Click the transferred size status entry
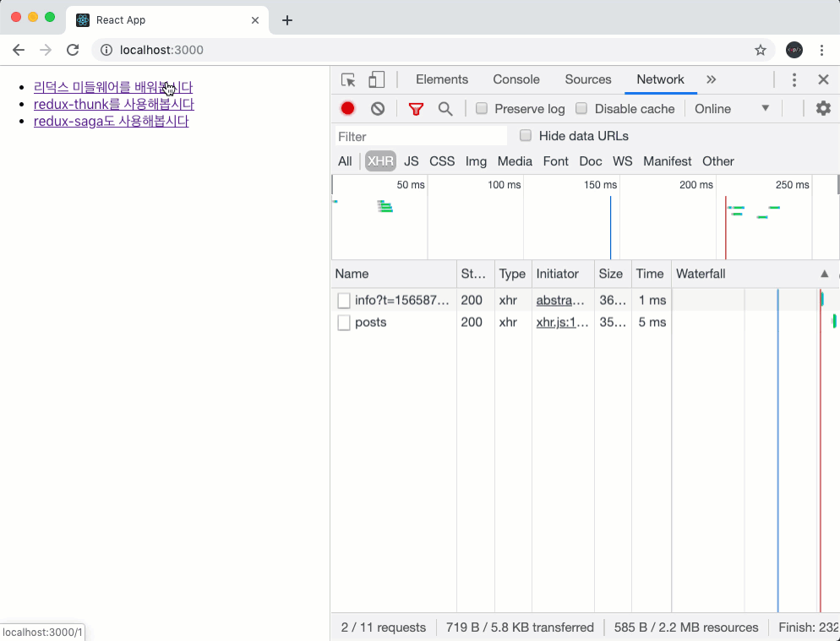 [x=521, y=627]
